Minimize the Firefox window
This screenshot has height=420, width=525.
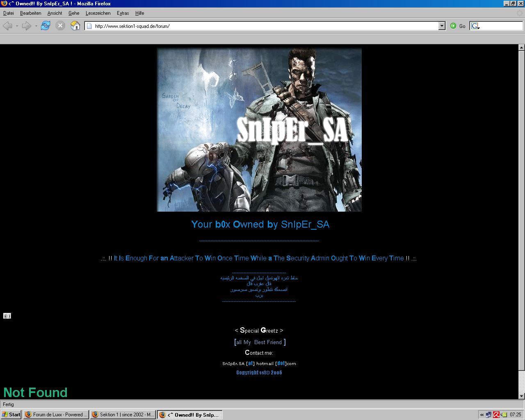507,3
